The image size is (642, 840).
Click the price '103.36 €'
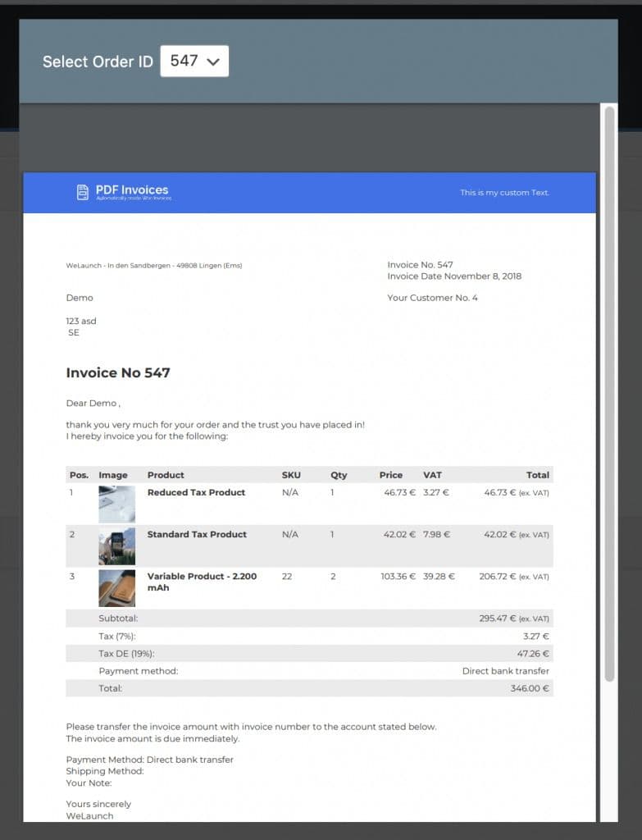[x=398, y=577]
